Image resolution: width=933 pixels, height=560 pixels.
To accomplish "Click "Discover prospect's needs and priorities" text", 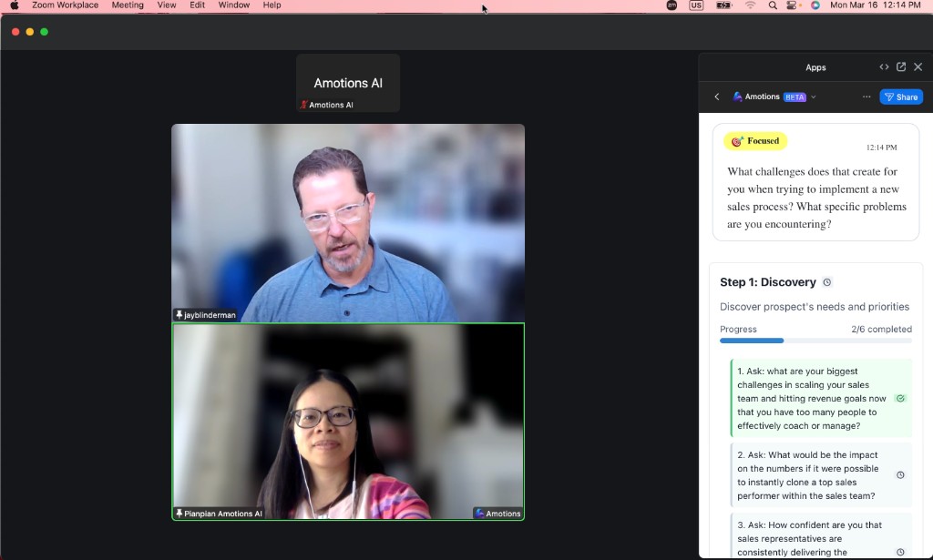I will click(814, 307).
